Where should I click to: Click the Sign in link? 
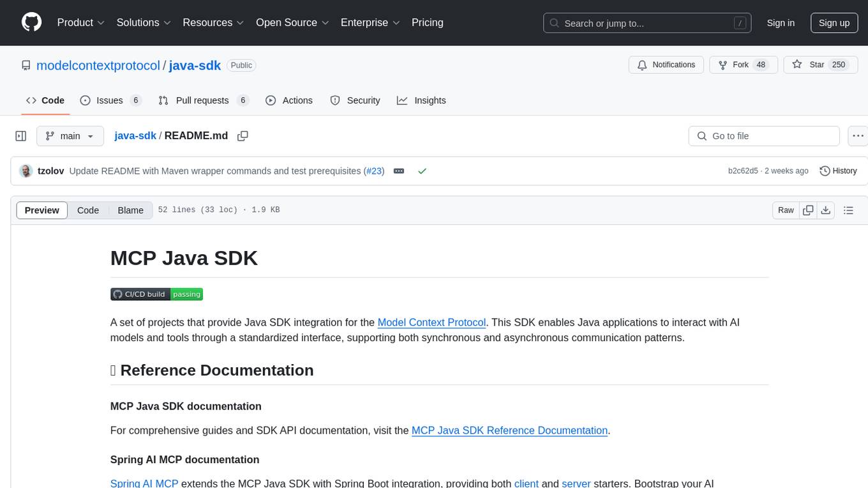pos(781,23)
